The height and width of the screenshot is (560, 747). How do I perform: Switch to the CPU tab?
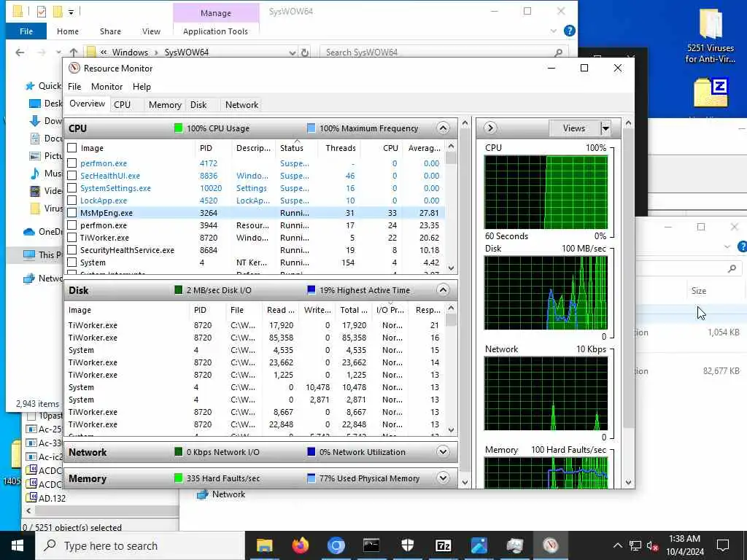point(122,105)
